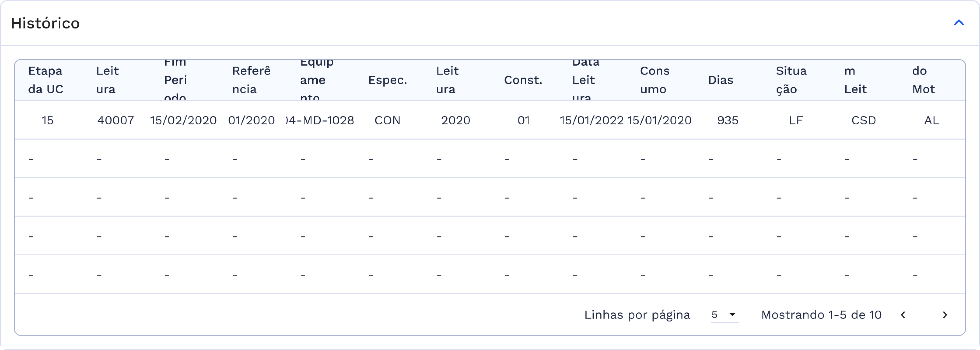This screenshot has width=980, height=350.
Task: Go to the previous page of results
Action: click(x=903, y=315)
